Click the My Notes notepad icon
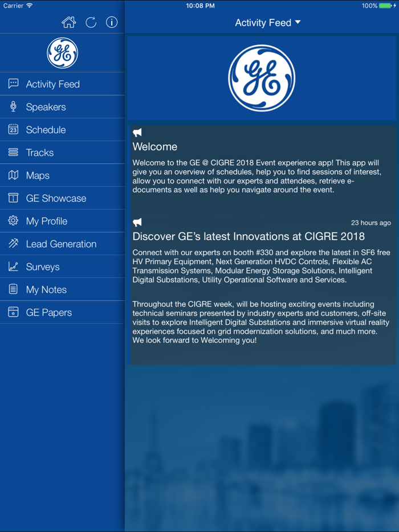 (13, 289)
